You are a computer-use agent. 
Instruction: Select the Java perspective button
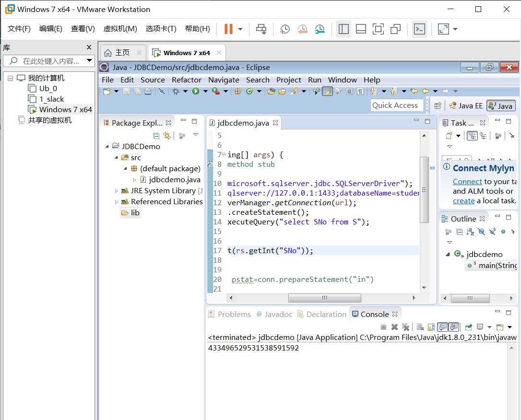[501, 106]
